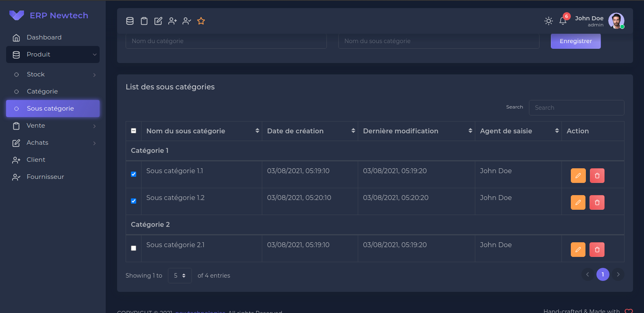644x313 pixels.
Task: Go to pagination page 1
Action: click(x=603, y=274)
